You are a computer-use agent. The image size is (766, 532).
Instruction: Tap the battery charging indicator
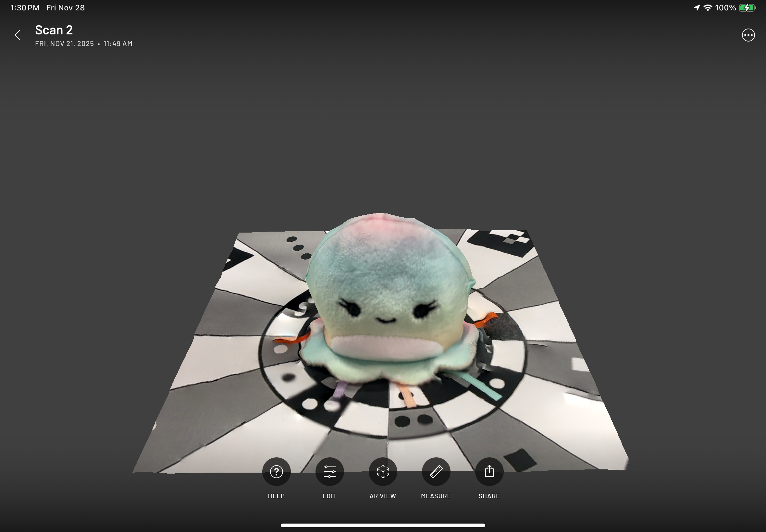747,8
